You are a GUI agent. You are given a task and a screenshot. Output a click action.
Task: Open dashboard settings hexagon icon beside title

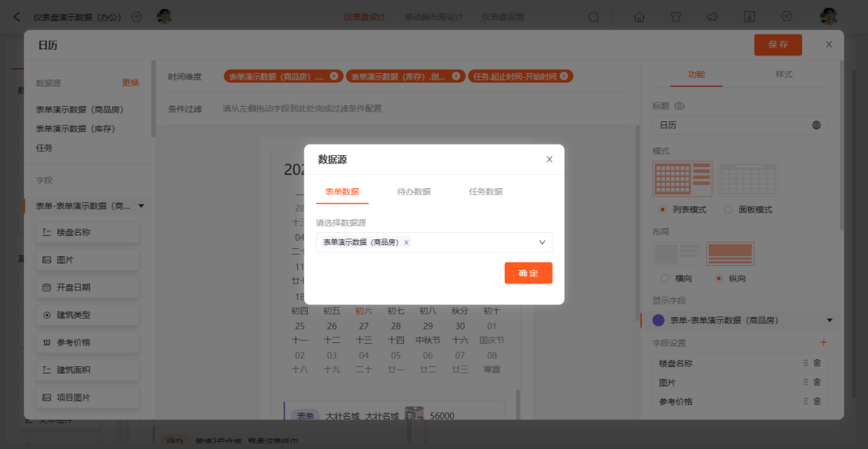point(136,17)
